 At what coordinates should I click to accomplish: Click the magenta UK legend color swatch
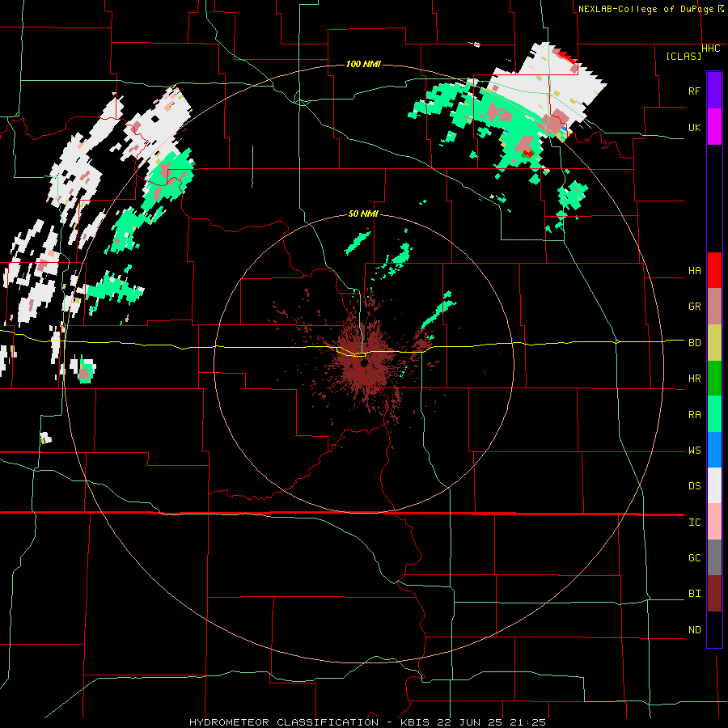click(x=714, y=127)
